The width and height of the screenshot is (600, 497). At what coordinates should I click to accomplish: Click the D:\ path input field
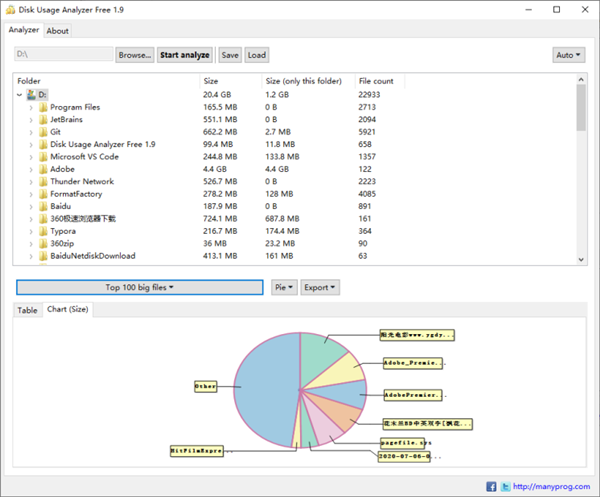[62, 55]
